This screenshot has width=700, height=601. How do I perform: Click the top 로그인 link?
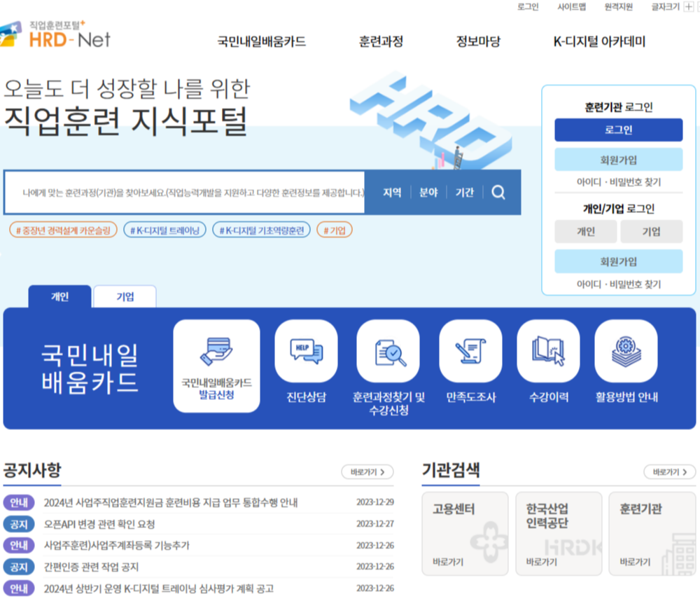(528, 7)
